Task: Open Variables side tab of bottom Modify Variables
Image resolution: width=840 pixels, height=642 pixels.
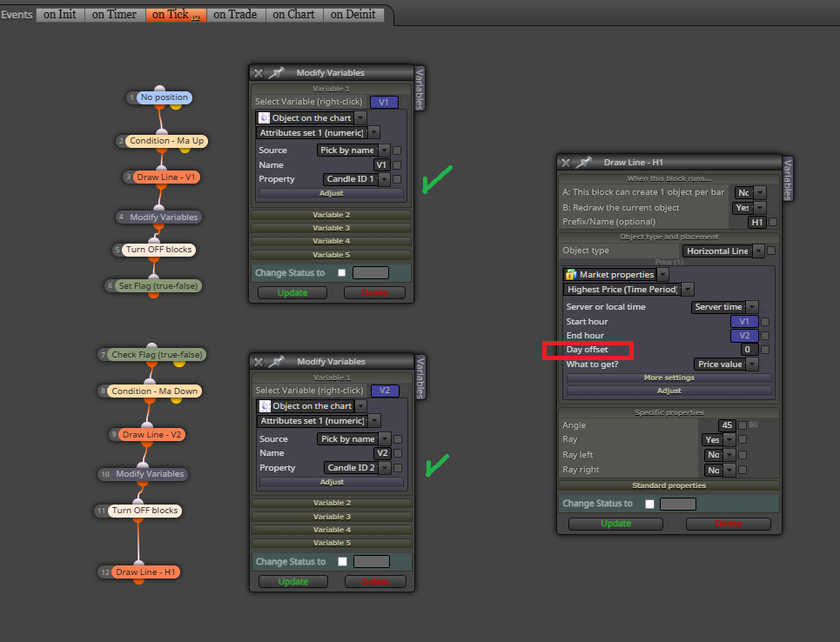Action: pos(420,378)
